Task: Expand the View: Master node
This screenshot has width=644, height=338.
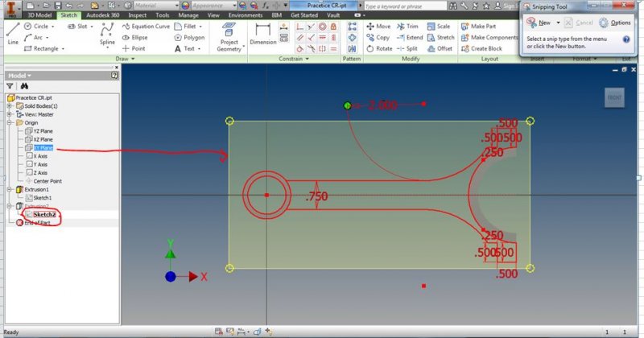Action: pos(9,114)
